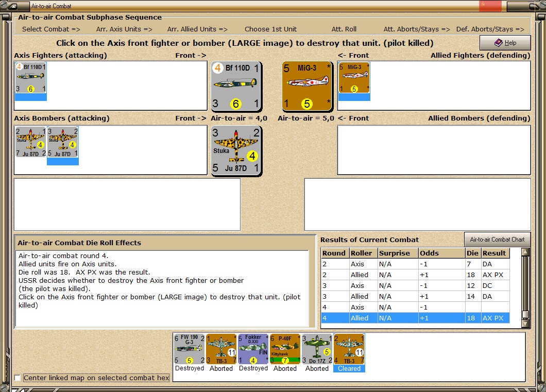Click the Roller column header
This screenshot has width=546, height=392.
[x=364, y=253]
